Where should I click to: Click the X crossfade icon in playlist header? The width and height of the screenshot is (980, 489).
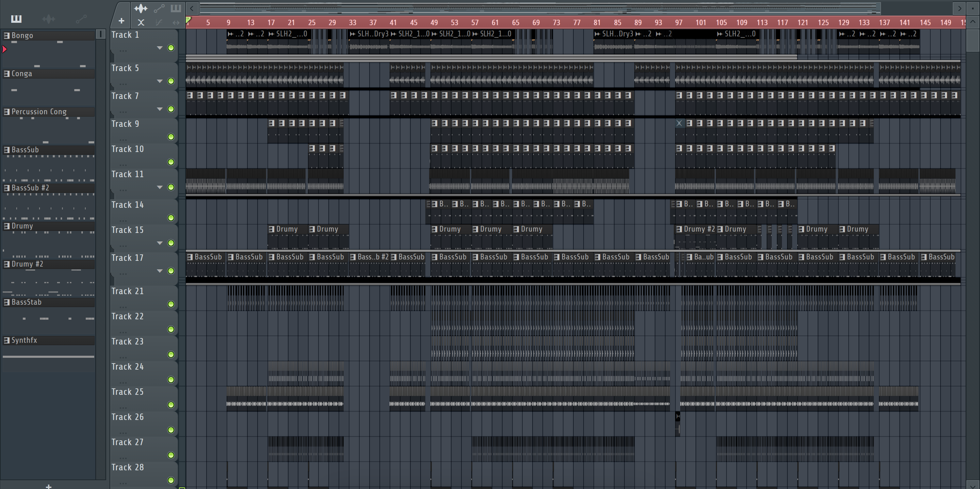point(141,22)
